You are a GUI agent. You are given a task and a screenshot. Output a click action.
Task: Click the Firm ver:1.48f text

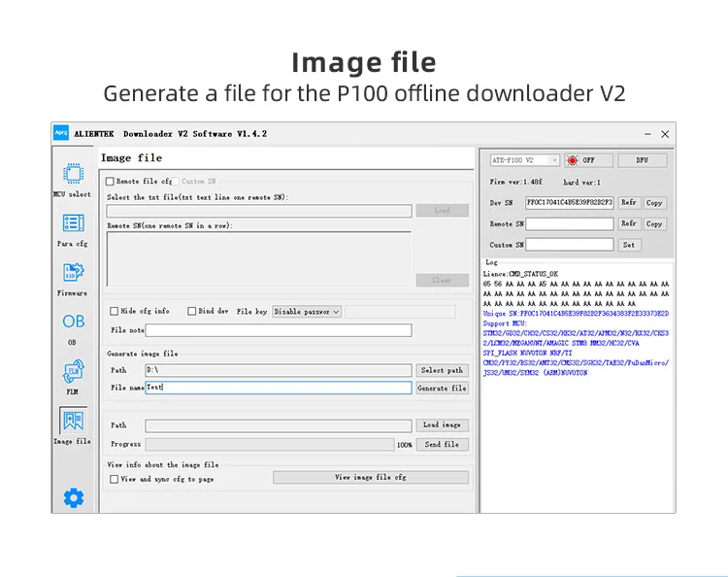pyautogui.click(x=515, y=182)
